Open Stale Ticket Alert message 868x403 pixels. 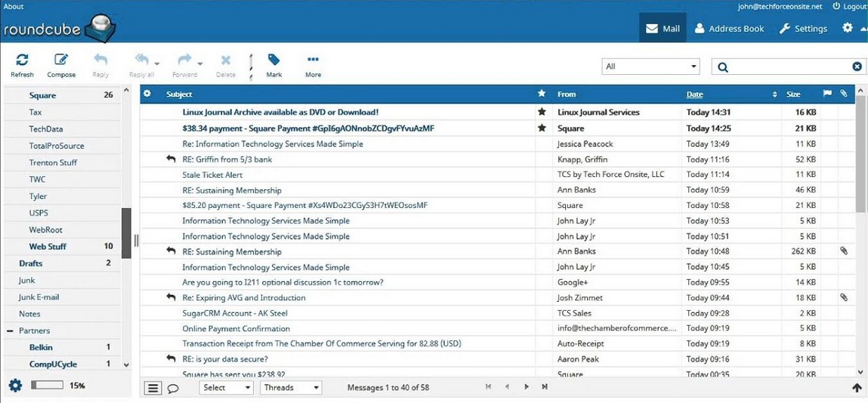[x=212, y=175]
